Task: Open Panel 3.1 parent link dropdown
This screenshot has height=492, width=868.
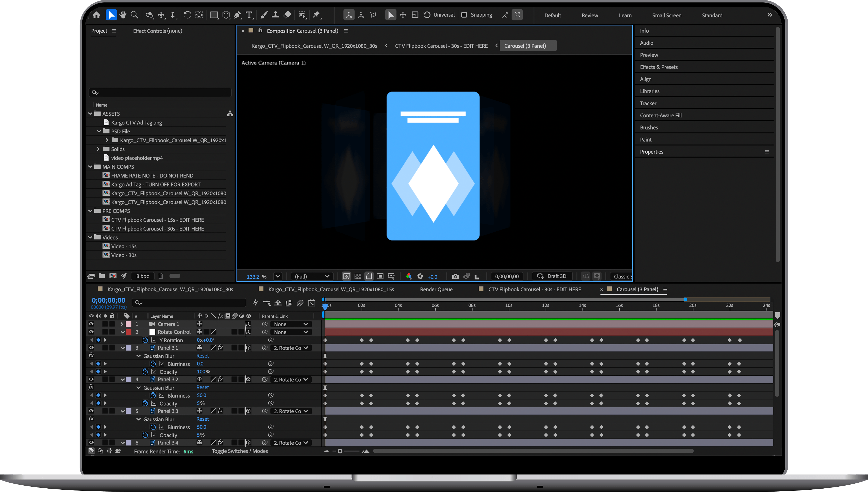Action: [291, 348]
